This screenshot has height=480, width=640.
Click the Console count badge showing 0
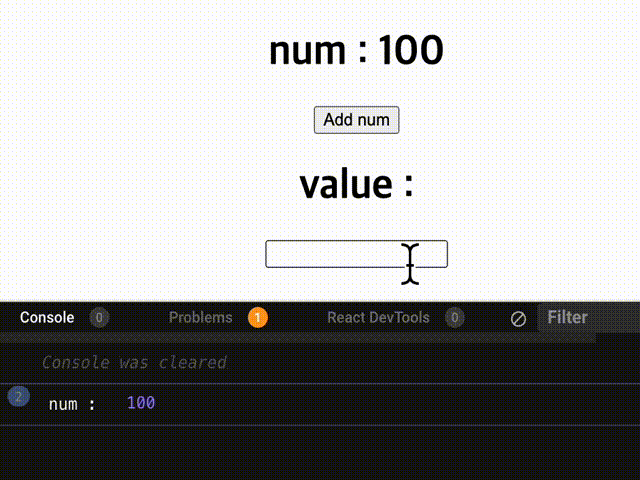coord(99,318)
